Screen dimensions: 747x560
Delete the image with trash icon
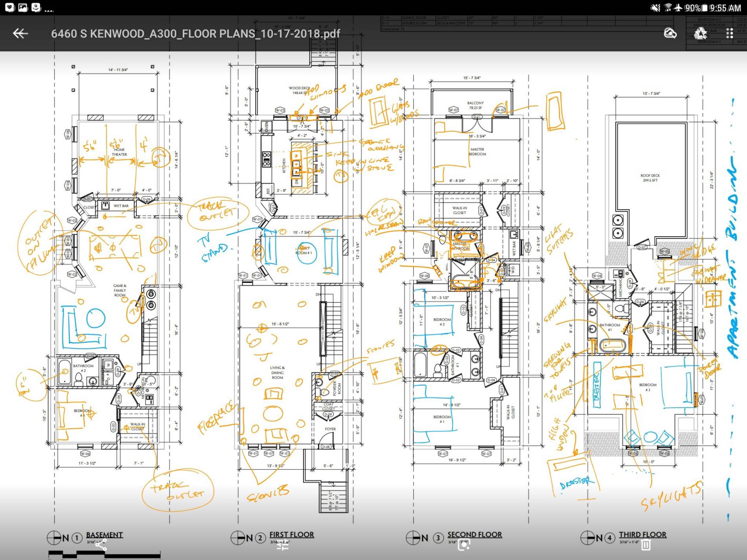[x=646, y=545]
